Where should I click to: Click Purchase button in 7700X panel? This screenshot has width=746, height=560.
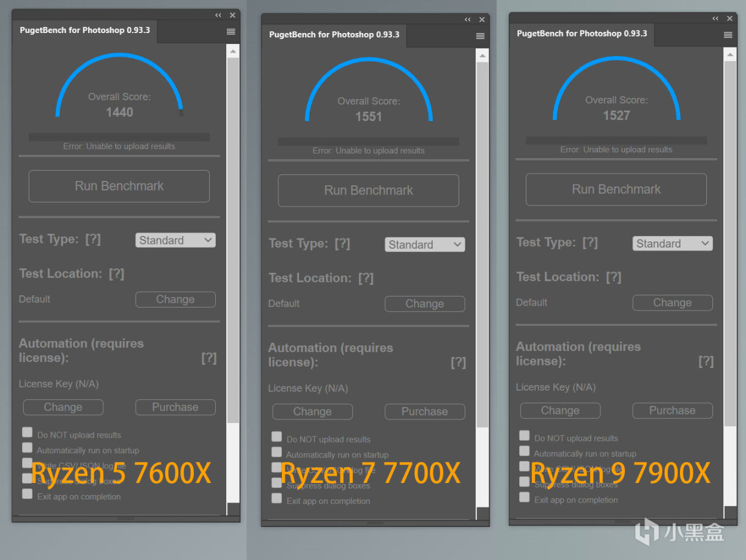[425, 411]
